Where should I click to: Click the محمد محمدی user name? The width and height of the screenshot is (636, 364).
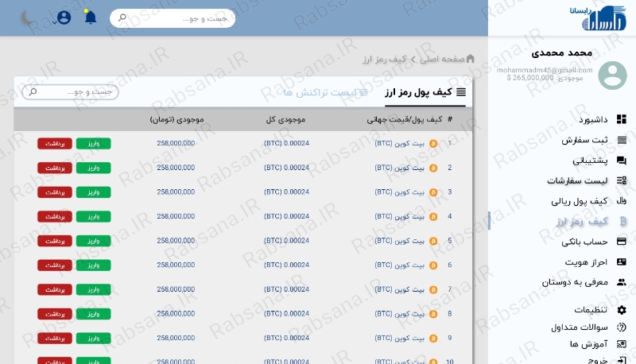(x=562, y=52)
